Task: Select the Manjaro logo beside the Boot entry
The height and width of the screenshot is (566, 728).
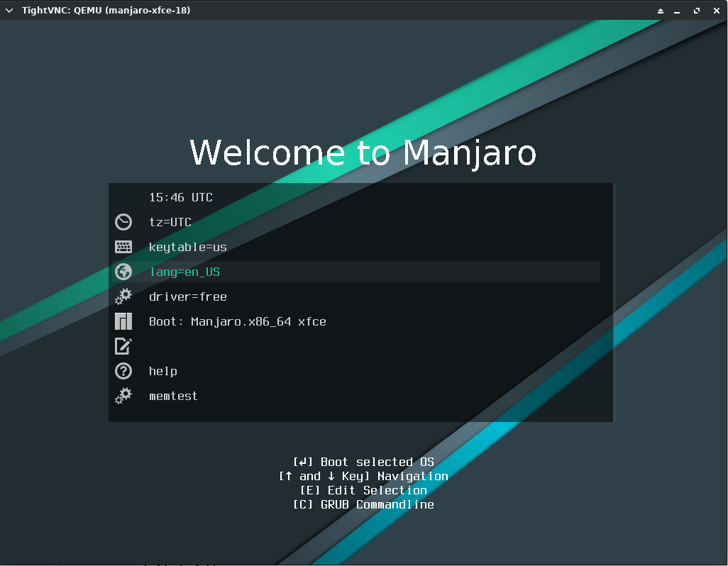Action: (x=123, y=321)
